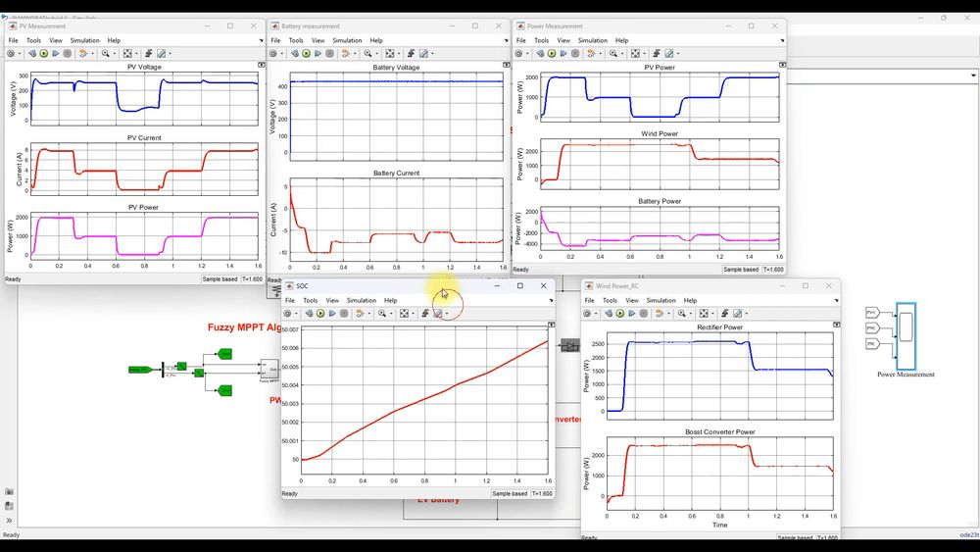The image size is (980, 552).
Task: Run simulation from SOC scope toolbar
Action: pos(320,314)
